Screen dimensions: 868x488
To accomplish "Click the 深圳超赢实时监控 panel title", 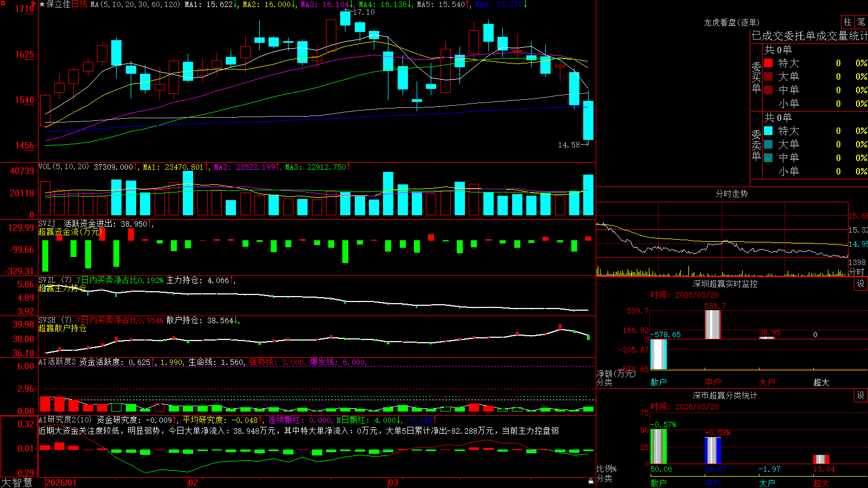I will click(x=725, y=284).
